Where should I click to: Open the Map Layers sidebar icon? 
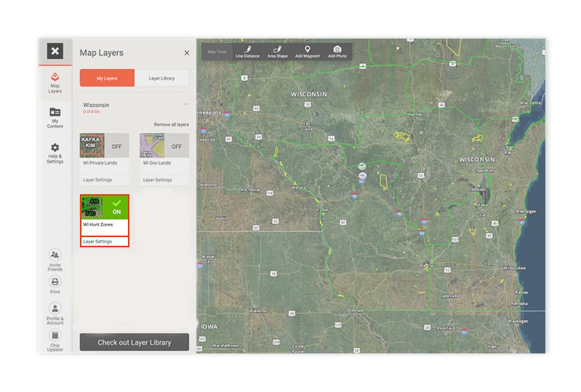[55, 79]
